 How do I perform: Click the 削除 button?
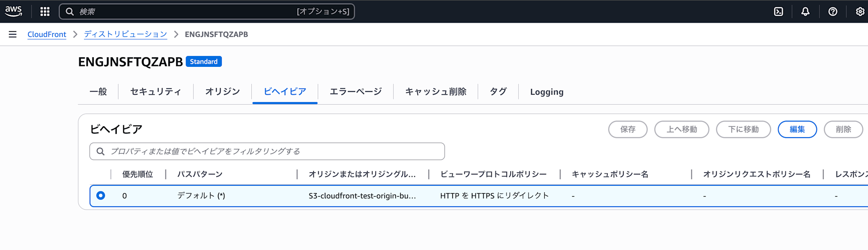[843, 129]
